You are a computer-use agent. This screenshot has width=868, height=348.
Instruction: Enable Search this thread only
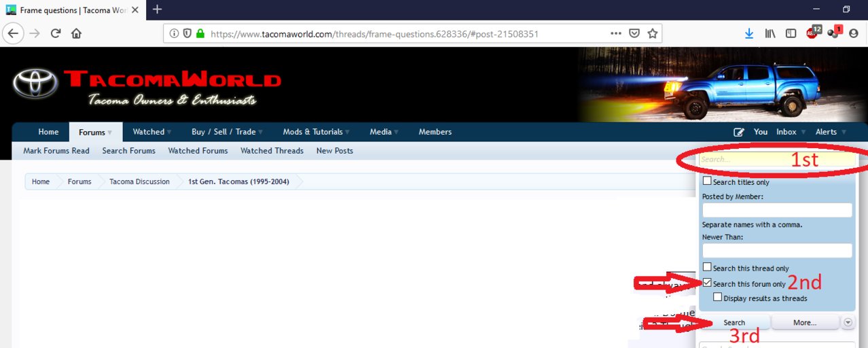pos(707,268)
